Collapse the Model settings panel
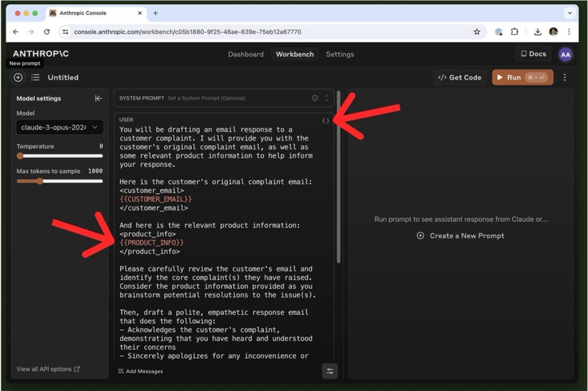The height and width of the screenshot is (391, 588). 98,98
